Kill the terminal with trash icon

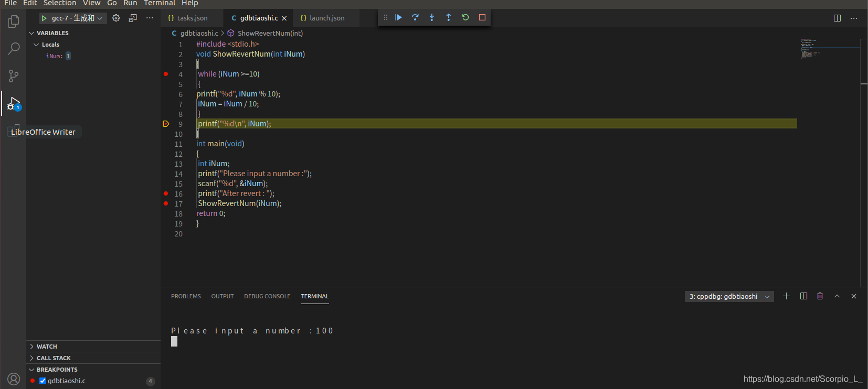[820, 296]
